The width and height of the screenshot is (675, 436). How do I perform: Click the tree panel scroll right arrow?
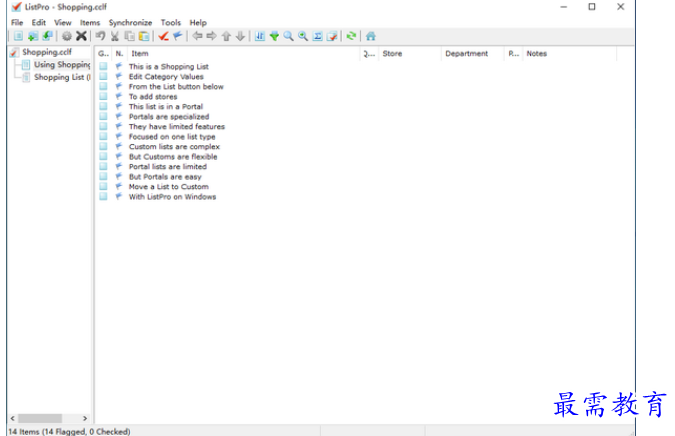coord(85,418)
